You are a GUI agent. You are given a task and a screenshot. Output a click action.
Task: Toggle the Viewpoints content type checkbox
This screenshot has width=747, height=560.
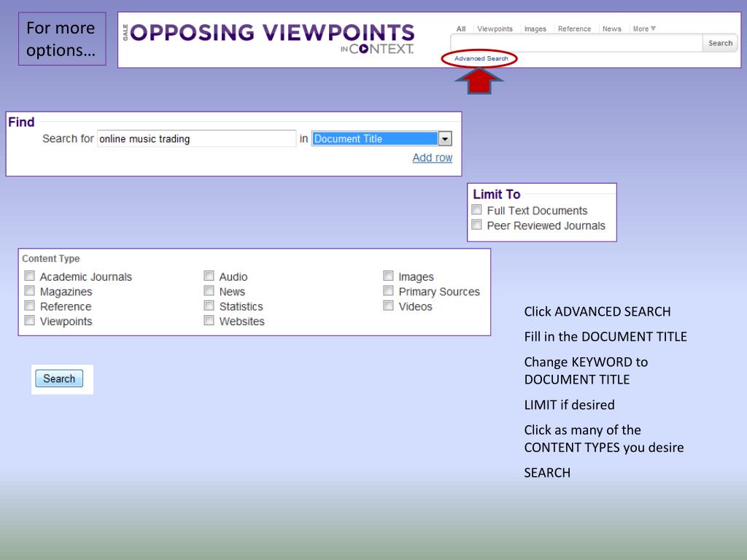(29, 320)
